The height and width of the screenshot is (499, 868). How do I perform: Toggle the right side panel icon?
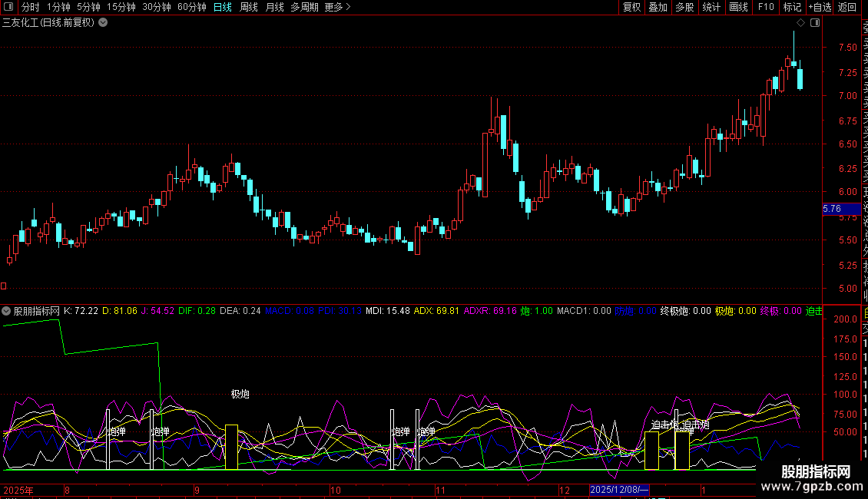(x=815, y=23)
